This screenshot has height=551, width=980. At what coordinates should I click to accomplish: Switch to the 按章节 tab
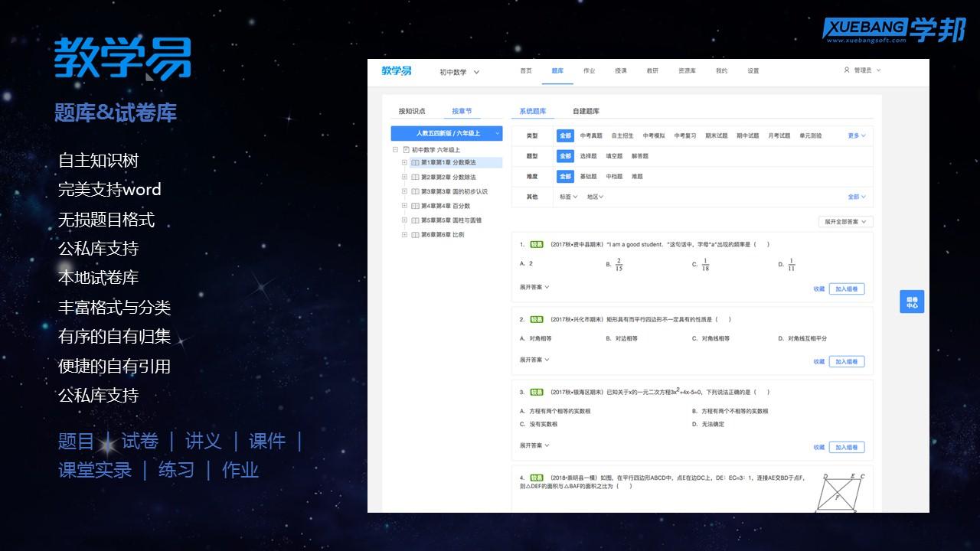[x=462, y=111]
